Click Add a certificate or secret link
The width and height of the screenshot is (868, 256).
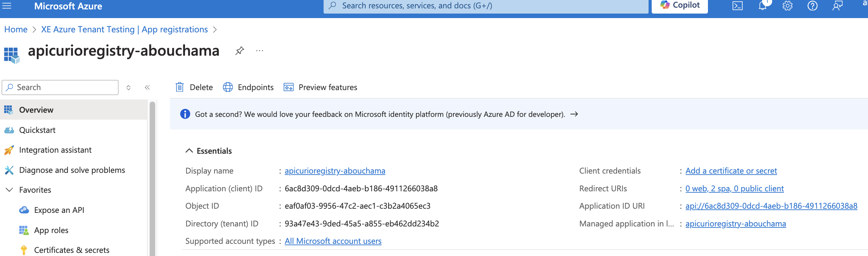pos(731,171)
